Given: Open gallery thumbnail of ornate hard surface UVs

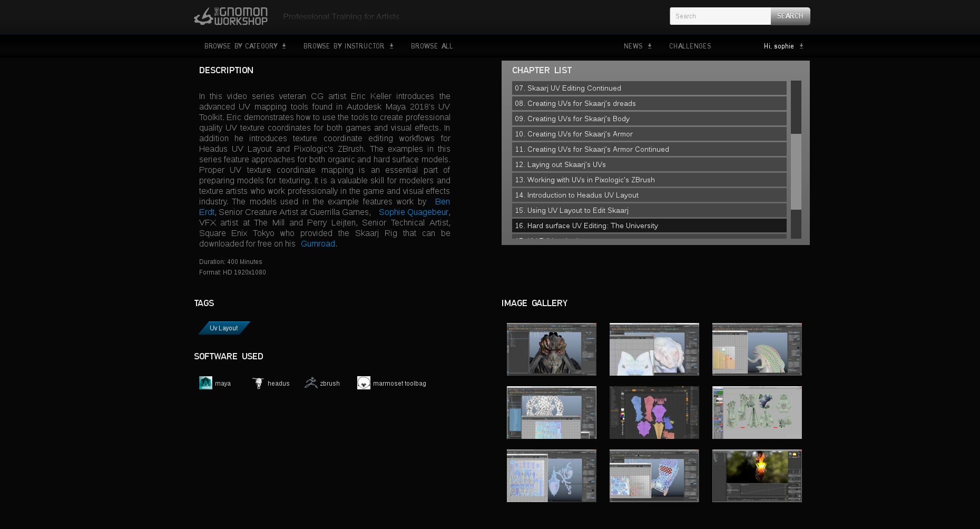Looking at the screenshot, I should [552, 476].
